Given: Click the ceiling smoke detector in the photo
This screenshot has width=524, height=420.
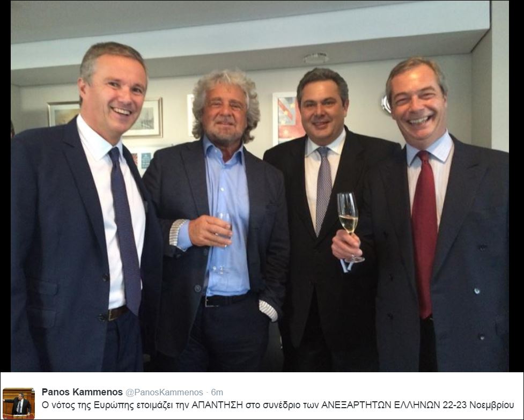Looking at the screenshot, I should 315,58.
